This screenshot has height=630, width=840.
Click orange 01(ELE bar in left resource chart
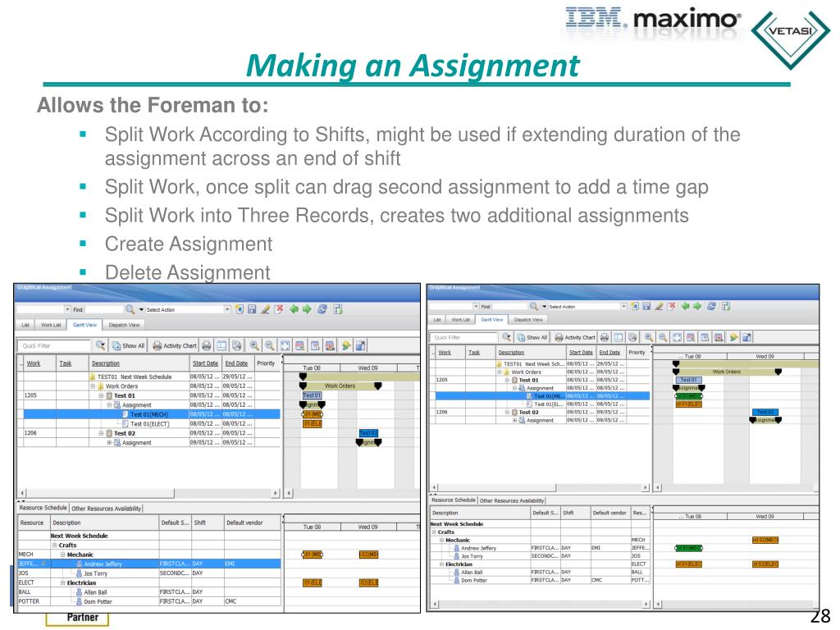click(313, 583)
